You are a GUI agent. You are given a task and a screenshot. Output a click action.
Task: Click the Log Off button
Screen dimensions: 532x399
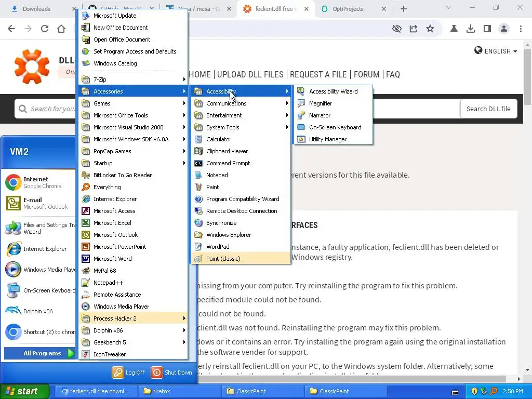pos(129,373)
